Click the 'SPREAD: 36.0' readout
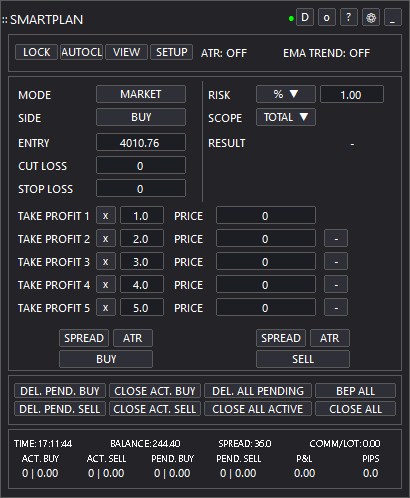 (x=245, y=444)
